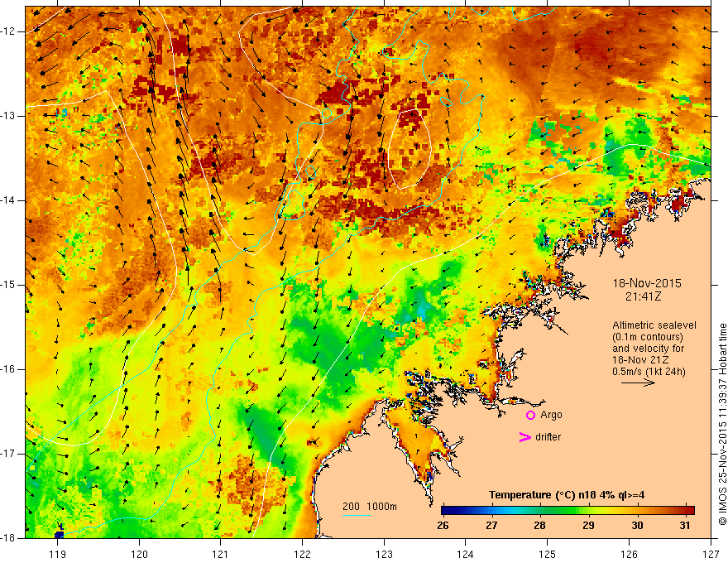Click colorbar tick value 31
Screen dimensions: 728x563
click(x=684, y=526)
